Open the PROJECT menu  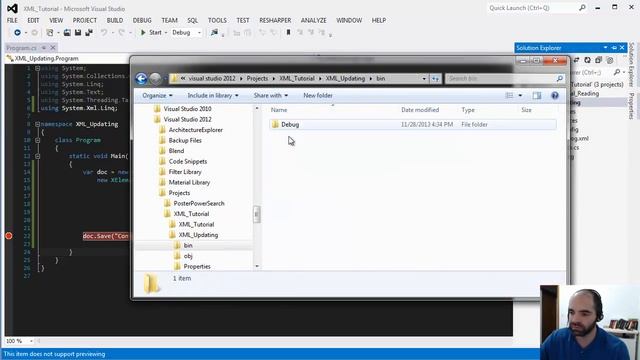tap(84, 20)
